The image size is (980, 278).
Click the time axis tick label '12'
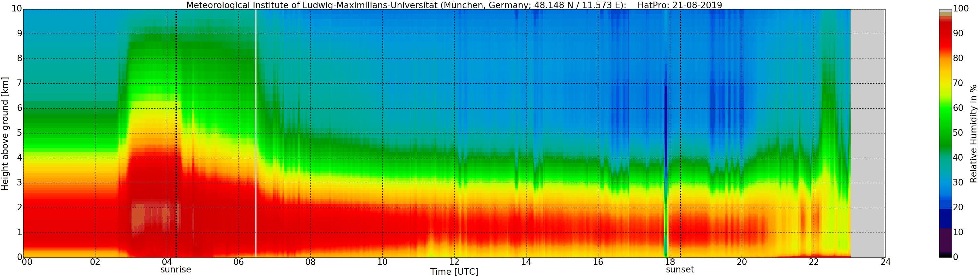click(x=454, y=262)
